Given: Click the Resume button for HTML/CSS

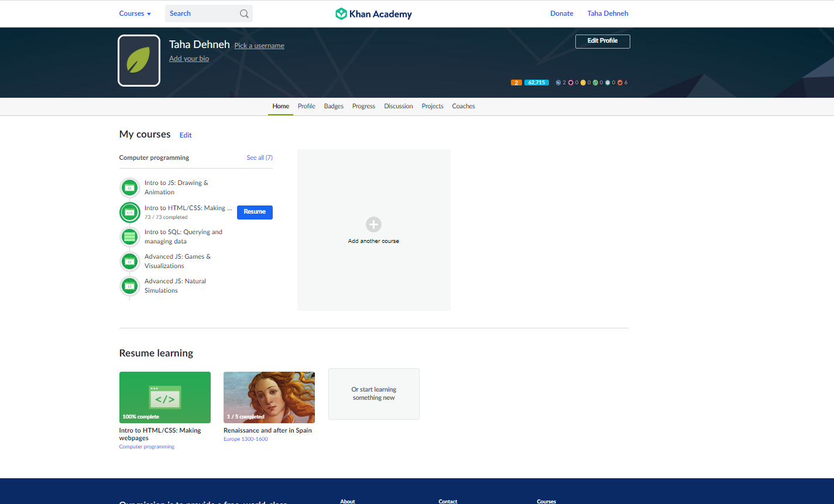Looking at the screenshot, I should pos(255,212).
